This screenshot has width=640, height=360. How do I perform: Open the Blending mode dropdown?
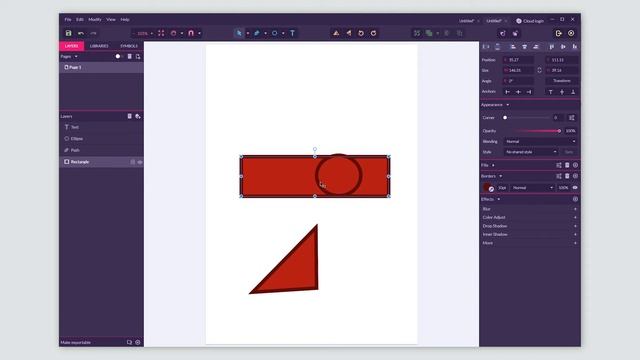coord(540,142)
